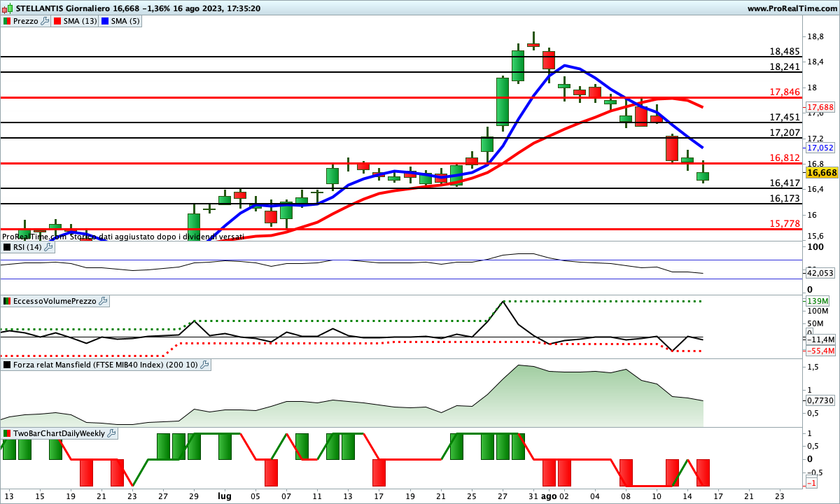840x504 pixels.
Task: Click the 16,417 horizontal level label
Action: point(785,183)
